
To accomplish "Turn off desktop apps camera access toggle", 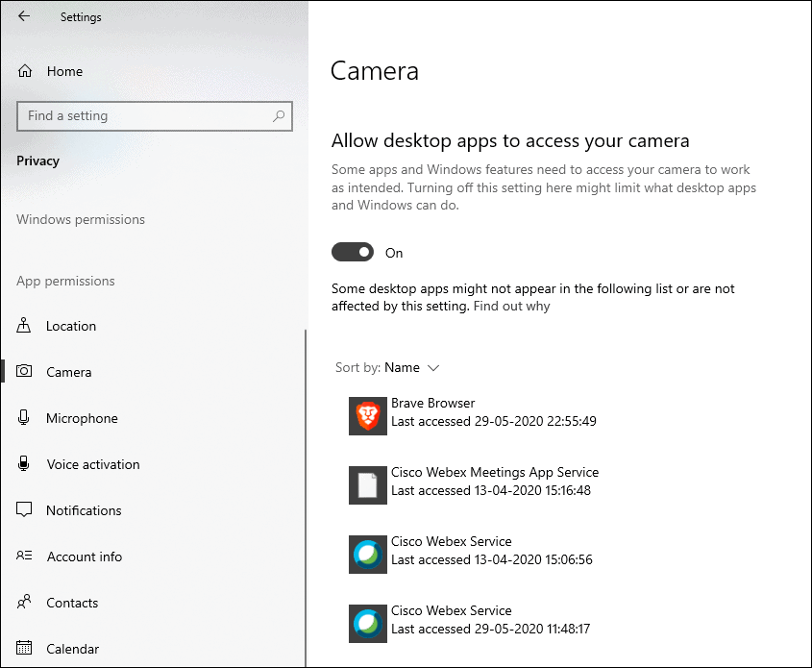I will click(x=353, y=252).
